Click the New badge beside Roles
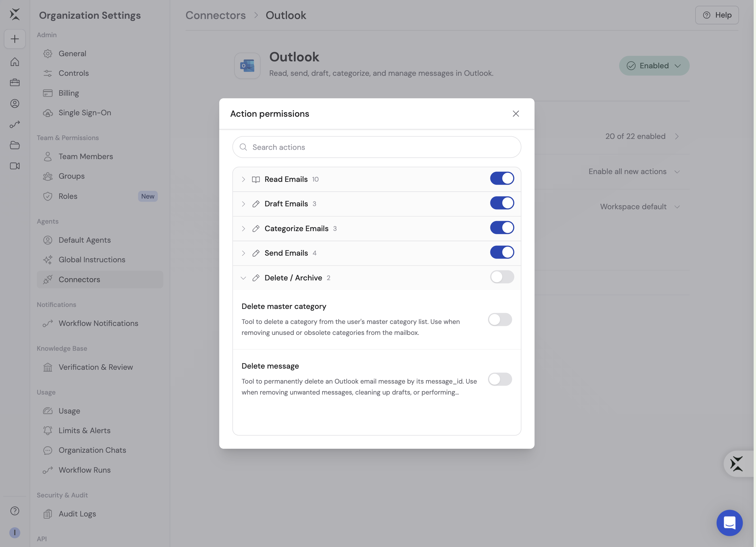This screenshot has height=547, width=756. click(x=148, y=197)
